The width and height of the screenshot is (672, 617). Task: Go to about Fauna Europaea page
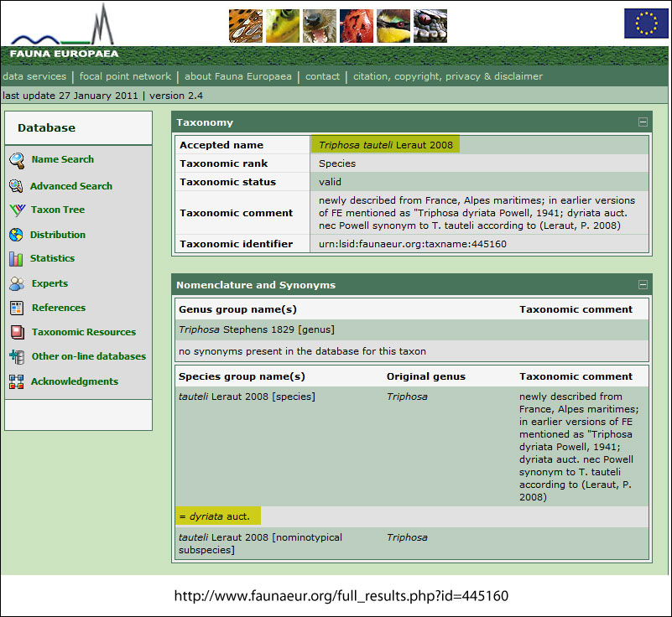[238, 76]
